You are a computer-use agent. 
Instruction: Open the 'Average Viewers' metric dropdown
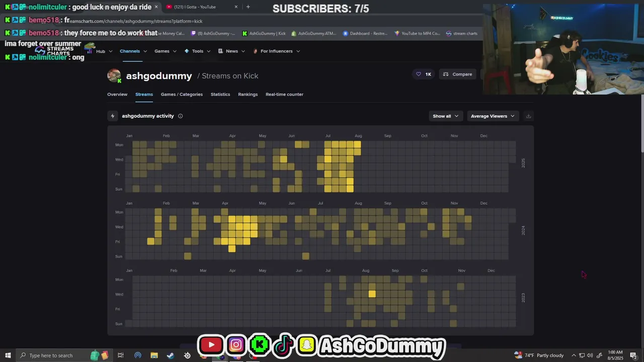click(493, 116)
